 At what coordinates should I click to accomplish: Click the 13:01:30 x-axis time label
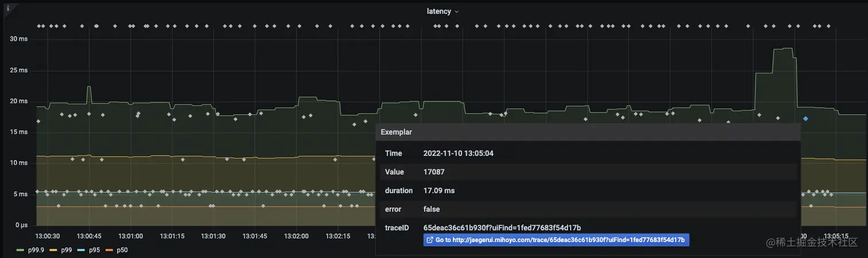pyautogui.click(x=214, y=236)
